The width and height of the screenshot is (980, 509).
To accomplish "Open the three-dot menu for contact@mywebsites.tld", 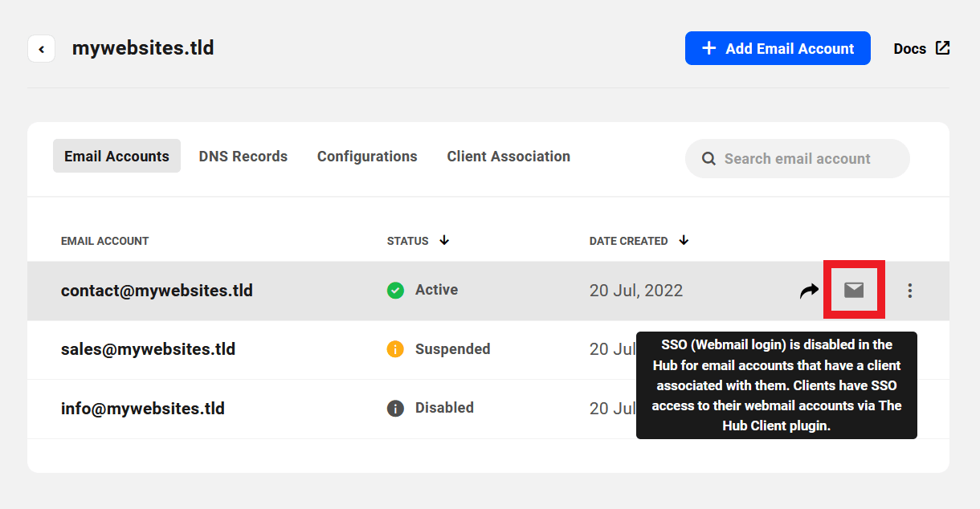I will (910, 290).
